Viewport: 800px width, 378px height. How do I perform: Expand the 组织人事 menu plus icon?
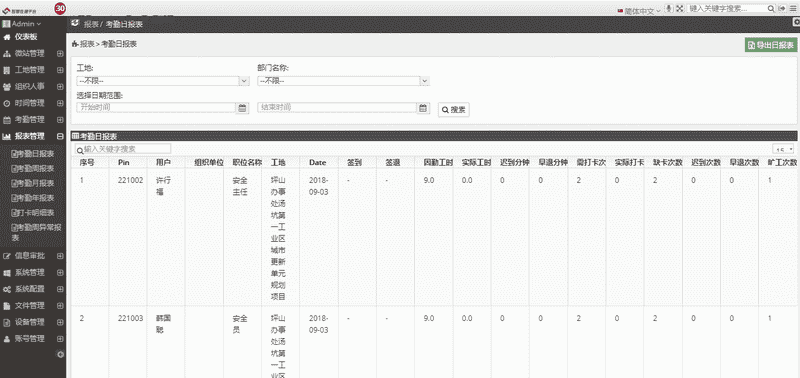point(60,87)
